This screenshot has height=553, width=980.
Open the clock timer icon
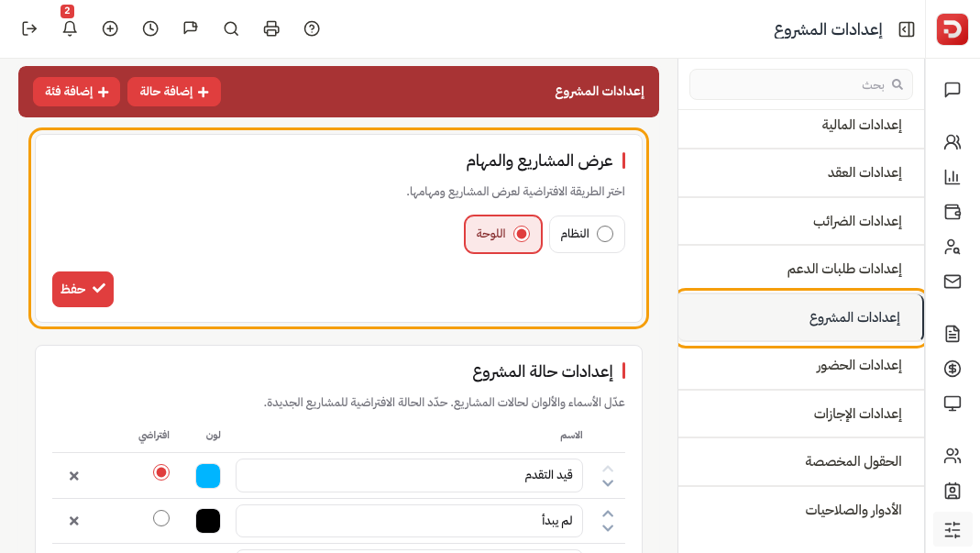150,28
